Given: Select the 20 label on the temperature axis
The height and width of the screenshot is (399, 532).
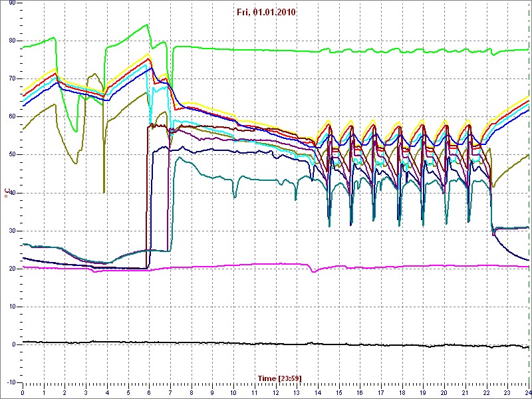Looking at the screenshot, I should click(x=11, y=269).
